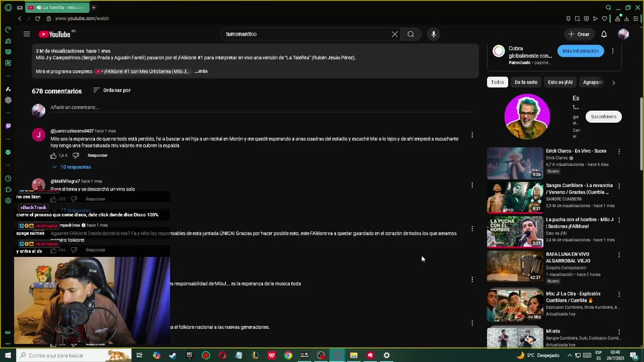Open the history clock sidebar icon

click(8, 178)
